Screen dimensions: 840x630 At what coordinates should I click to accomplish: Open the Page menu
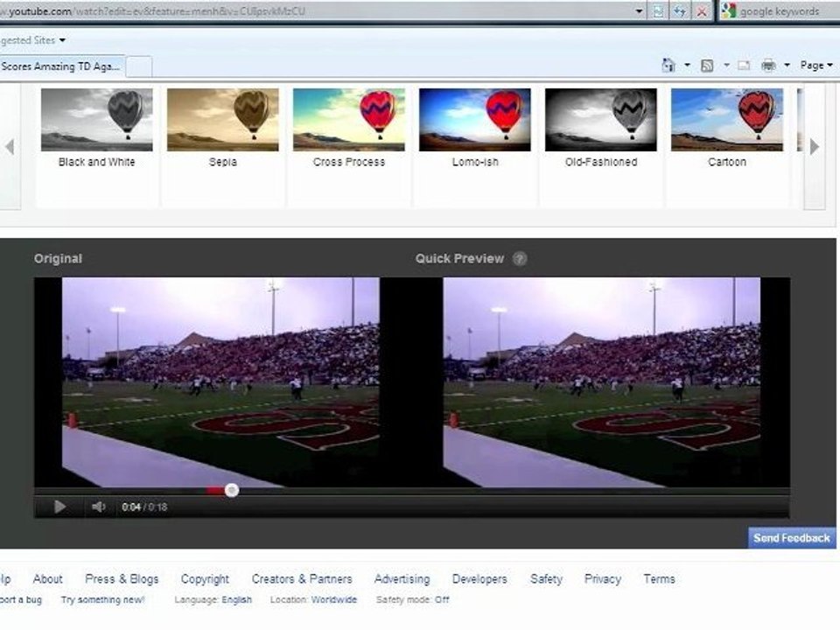pyautogui.click(x=816, y=66)
